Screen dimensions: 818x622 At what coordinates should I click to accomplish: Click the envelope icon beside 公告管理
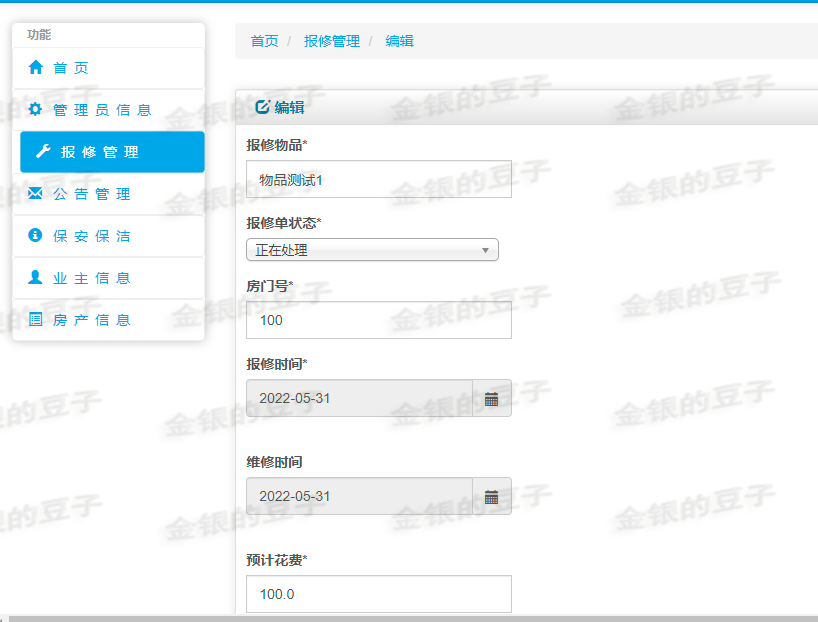coord(34,194)
